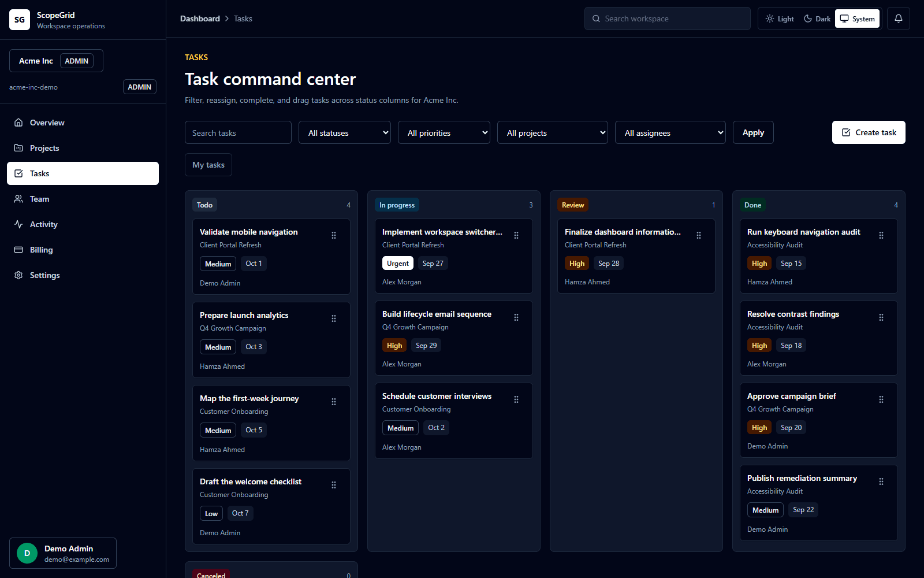Switch theme to Dark

coord(817,18)
